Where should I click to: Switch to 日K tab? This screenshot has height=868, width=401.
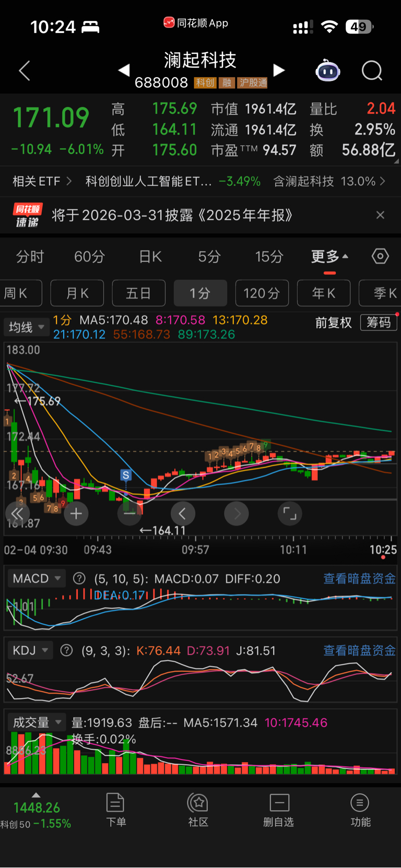click(150, 256)
